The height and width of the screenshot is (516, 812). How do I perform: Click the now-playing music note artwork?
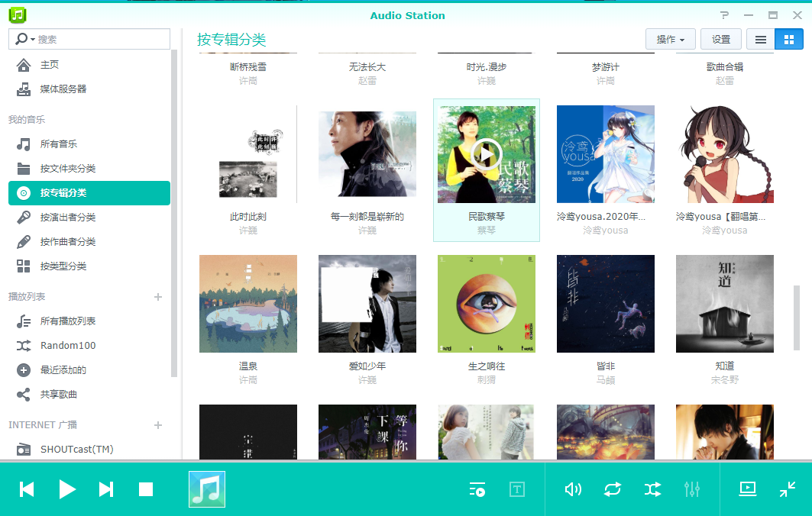[x=206, y=489]
